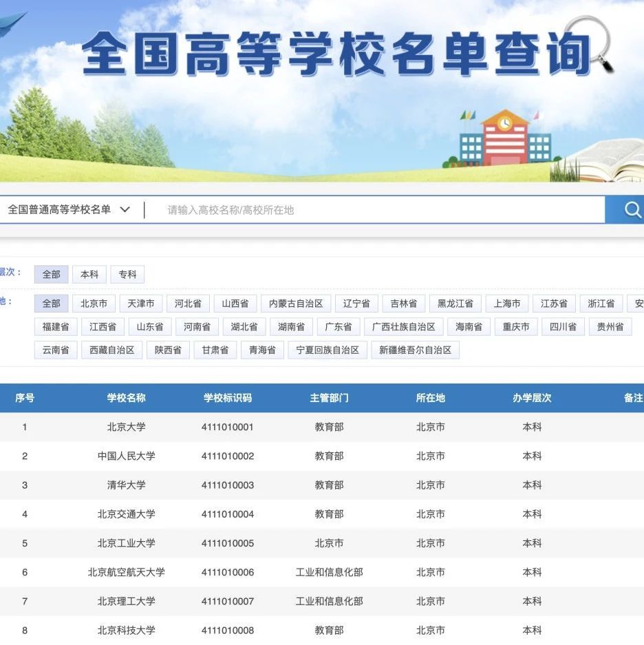Select the 全部 level filter
This screenshot has height=645, width=644.
tap(52, 275)
